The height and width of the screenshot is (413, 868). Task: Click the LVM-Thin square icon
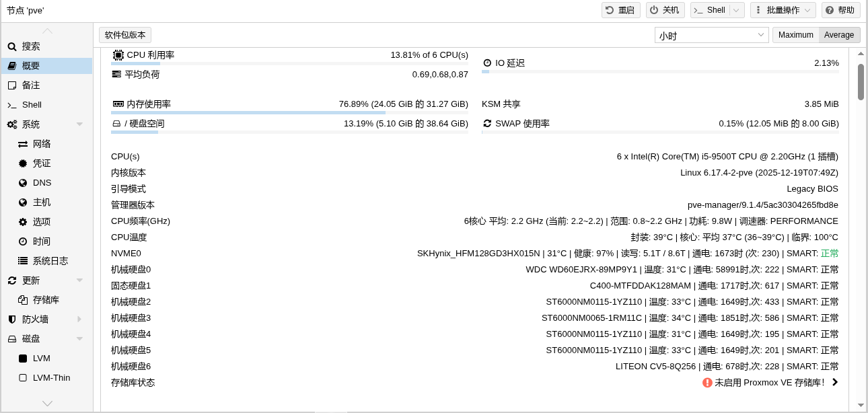pos(23,378)
